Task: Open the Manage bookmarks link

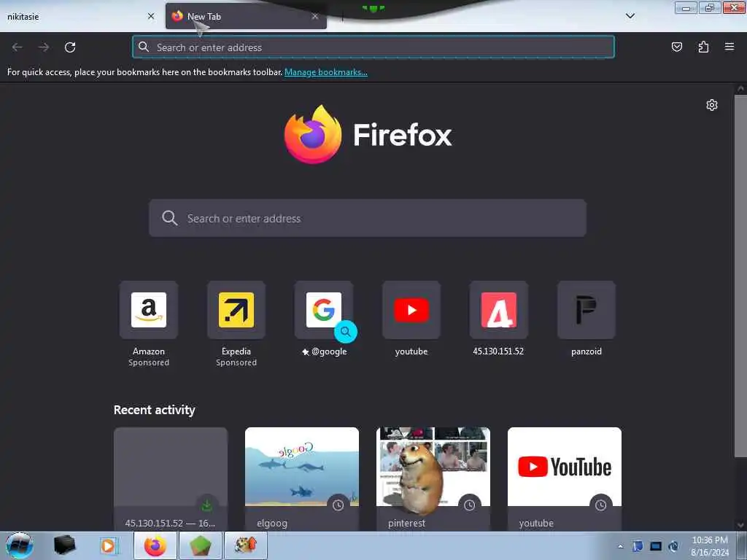Action: tap(326, 72)
